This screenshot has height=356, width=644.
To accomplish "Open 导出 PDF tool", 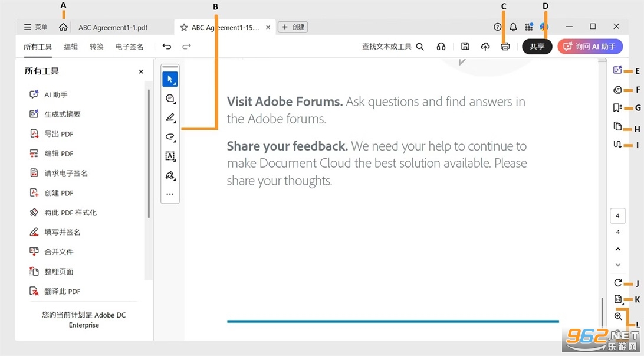I will point(51,134).
